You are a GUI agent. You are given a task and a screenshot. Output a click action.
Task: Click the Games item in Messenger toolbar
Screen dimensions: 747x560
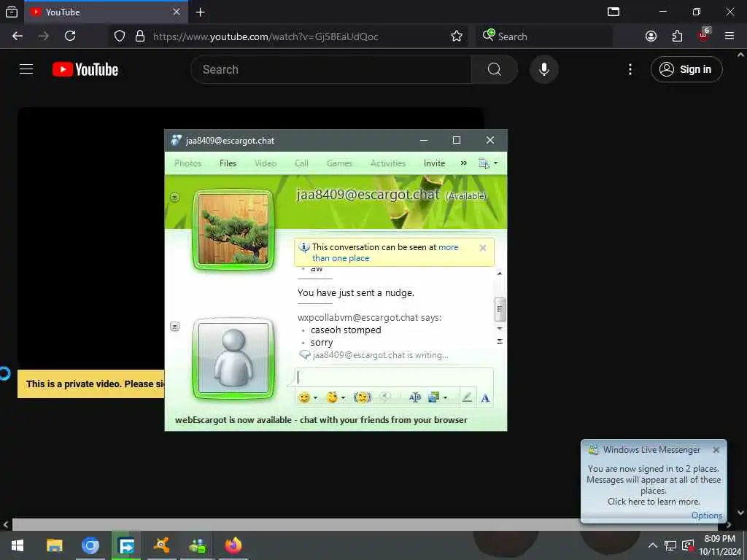(x=339, y=163)
